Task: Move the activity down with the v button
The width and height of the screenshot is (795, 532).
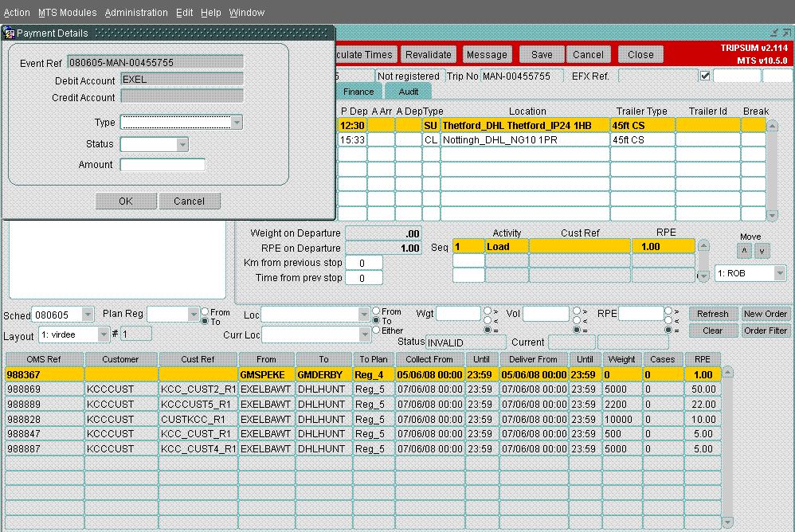Action: coord(762,251)
